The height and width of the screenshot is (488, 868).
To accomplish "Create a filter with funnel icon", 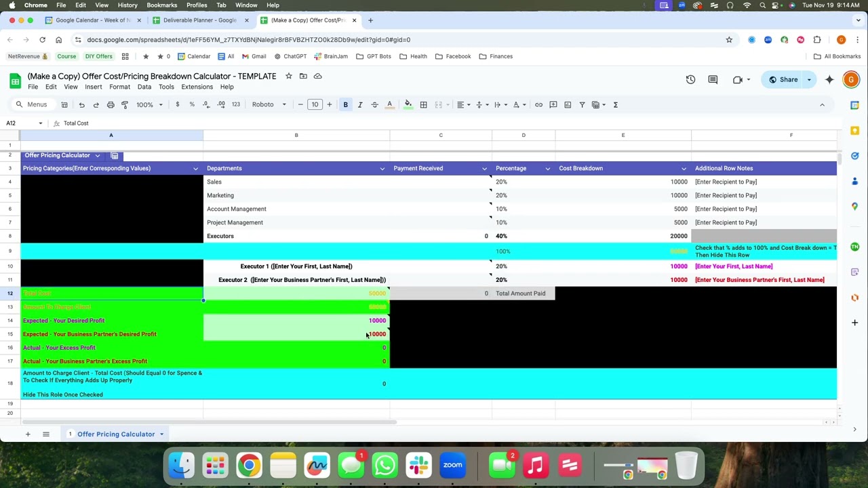I will (x=582, y=104).
